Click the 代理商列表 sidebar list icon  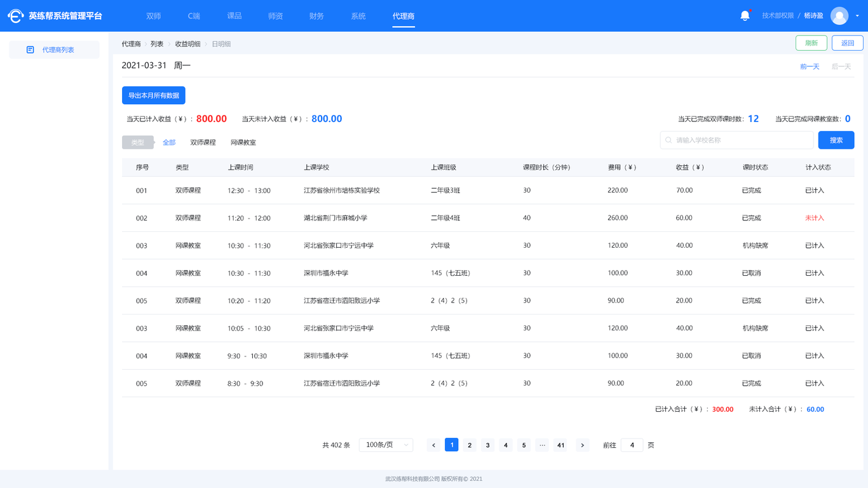tap(30, 50)
